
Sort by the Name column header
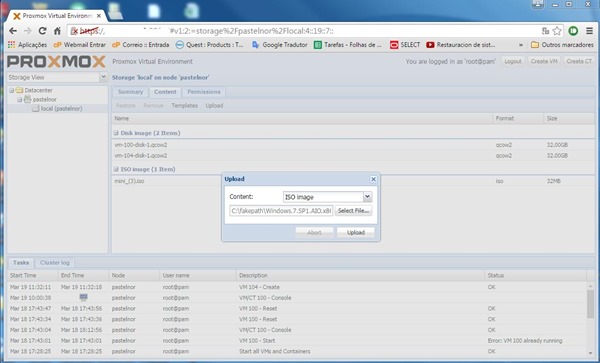[302, 119]
